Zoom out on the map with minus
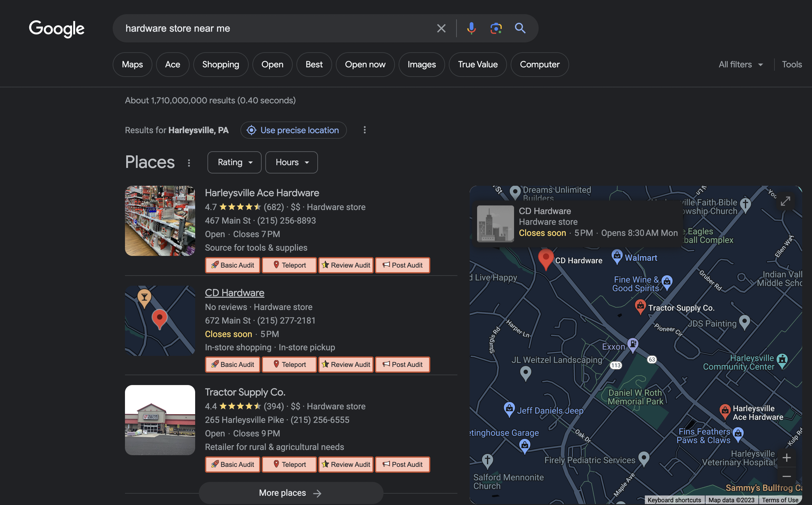812x505 pixels. tap(786, 476)
